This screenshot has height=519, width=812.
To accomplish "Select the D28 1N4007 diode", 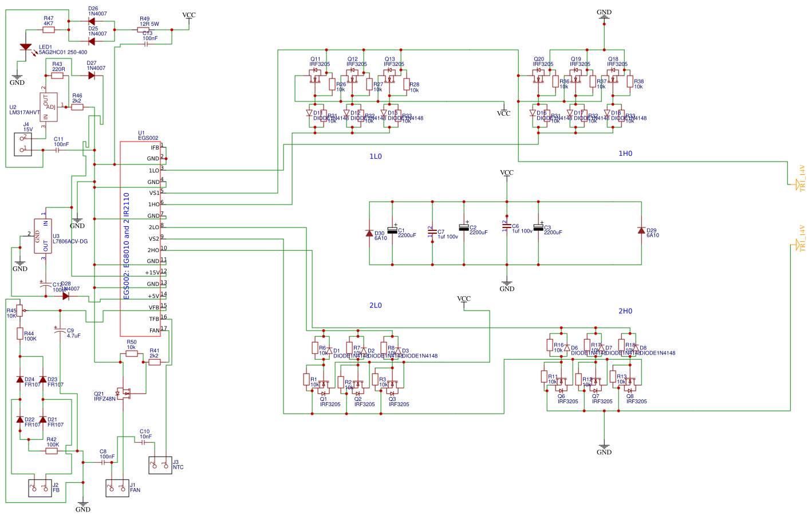I will point(66,296).
